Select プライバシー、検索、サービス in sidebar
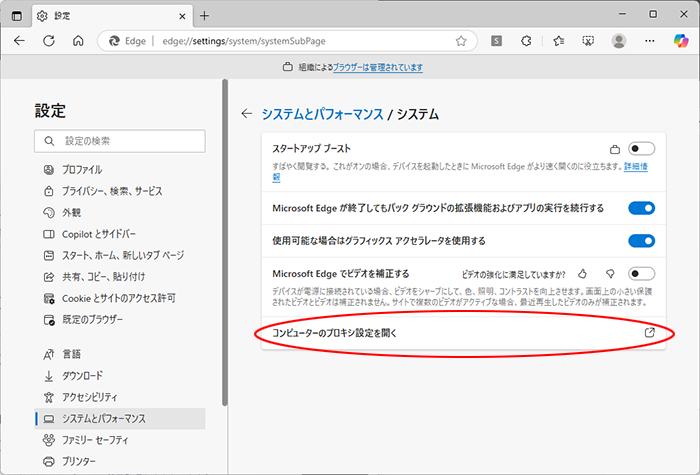Screen dimensions: 700x475 point(112,190)
